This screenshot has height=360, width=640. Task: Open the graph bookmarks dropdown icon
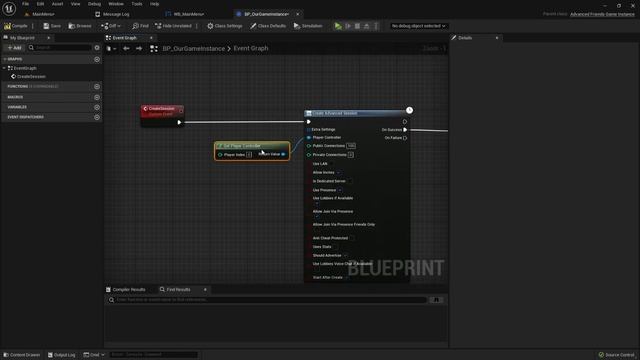[x=111, y=49]
